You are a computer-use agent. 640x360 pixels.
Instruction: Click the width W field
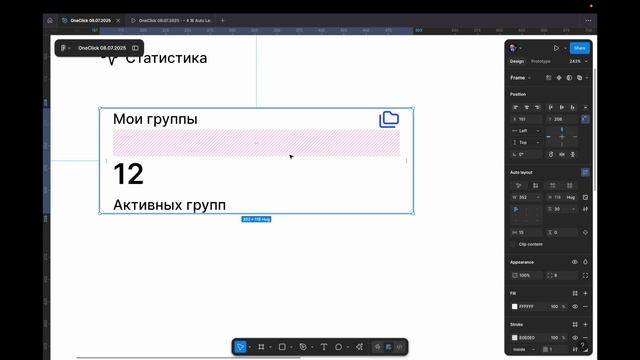point(527,197)
